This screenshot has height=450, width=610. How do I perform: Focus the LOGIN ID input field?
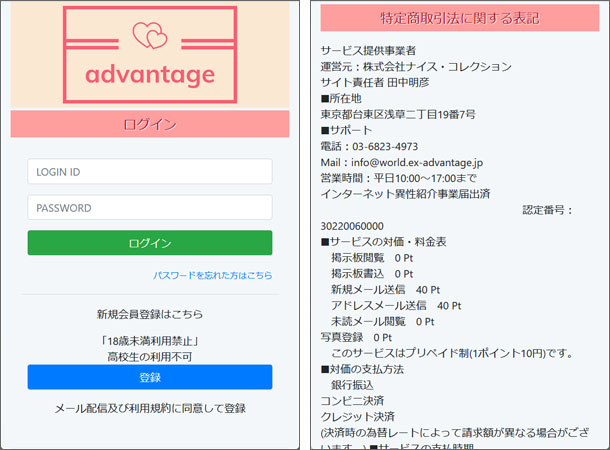coord(150,172)
